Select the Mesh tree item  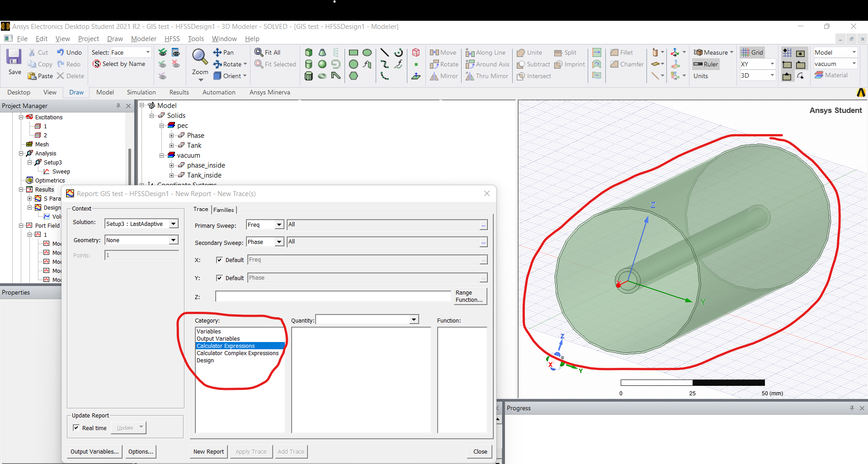(42, 145)
